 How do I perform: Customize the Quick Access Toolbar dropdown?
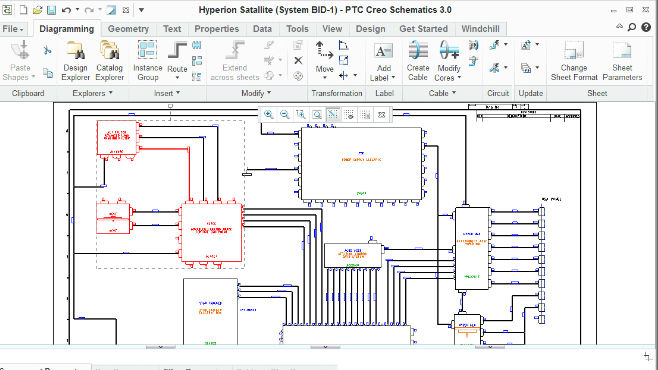[x=141, y=10]
